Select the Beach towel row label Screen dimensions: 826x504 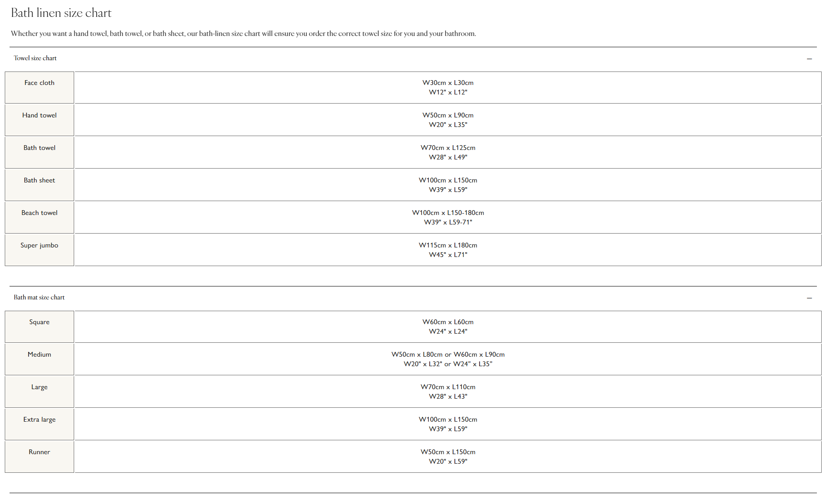39,213
